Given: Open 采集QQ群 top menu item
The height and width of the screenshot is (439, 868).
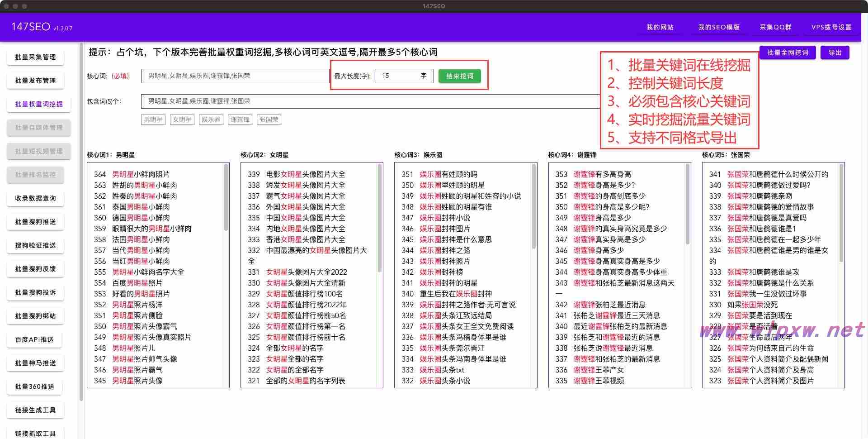Looking at the screenshot, I should (x=776, y=27).
